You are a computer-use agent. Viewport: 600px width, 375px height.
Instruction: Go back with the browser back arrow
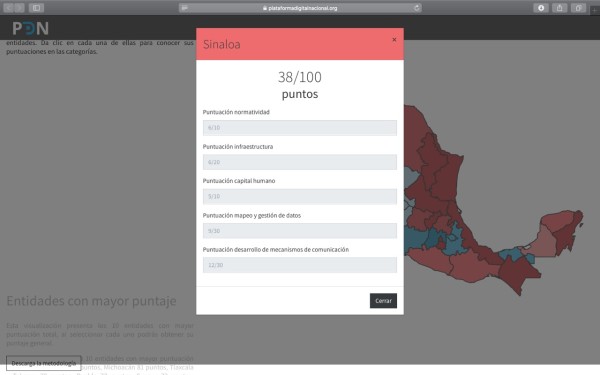[8, 8]
